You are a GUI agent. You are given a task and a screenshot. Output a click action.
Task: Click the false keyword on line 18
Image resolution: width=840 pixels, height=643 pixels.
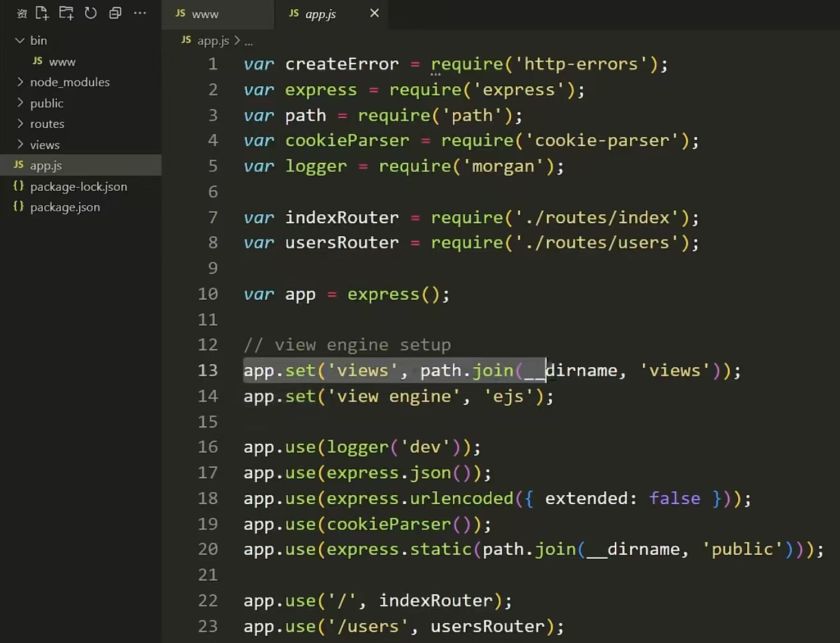tap(675, 498)
